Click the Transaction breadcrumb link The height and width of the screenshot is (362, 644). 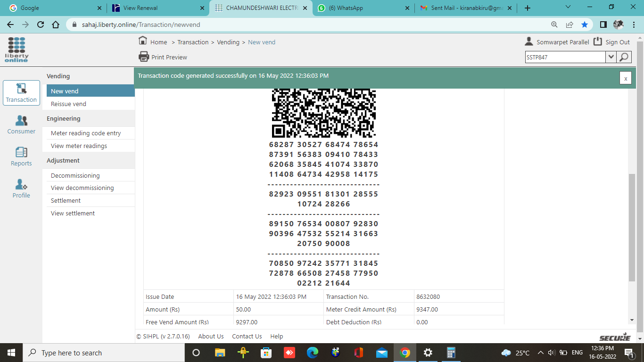point(193,42)
